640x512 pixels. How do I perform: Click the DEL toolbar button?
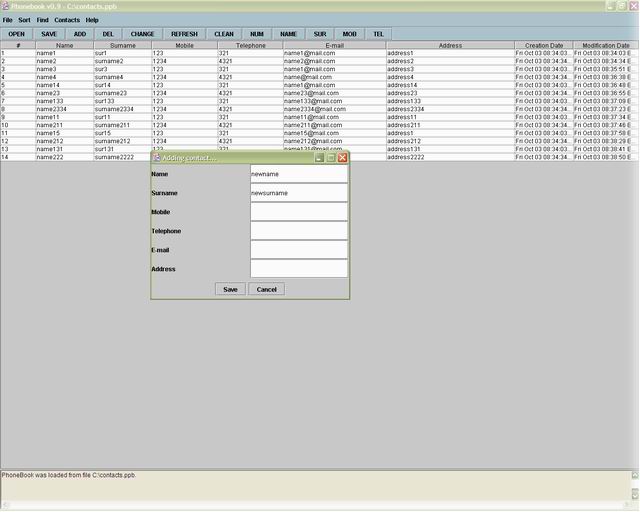click(x=108, y=34)
